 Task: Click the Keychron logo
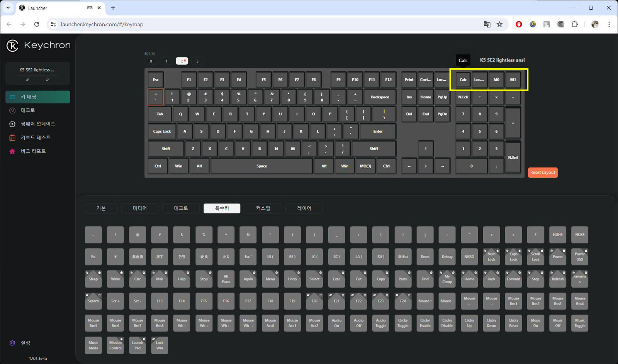point(39,45)
